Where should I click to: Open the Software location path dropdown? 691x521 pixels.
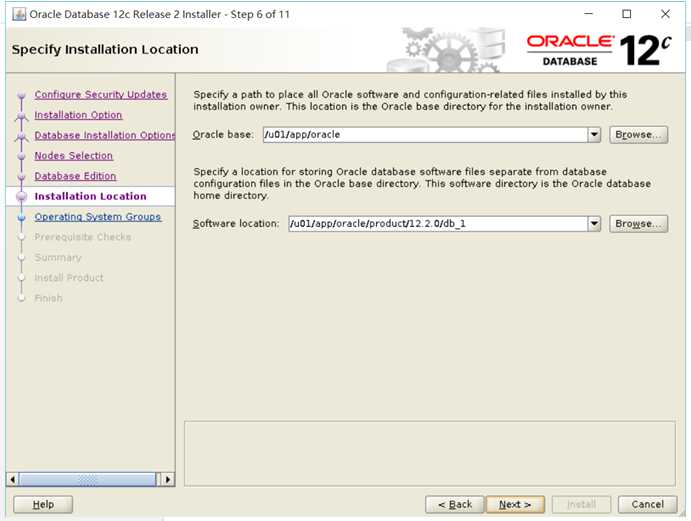click(x=594, y=223)
